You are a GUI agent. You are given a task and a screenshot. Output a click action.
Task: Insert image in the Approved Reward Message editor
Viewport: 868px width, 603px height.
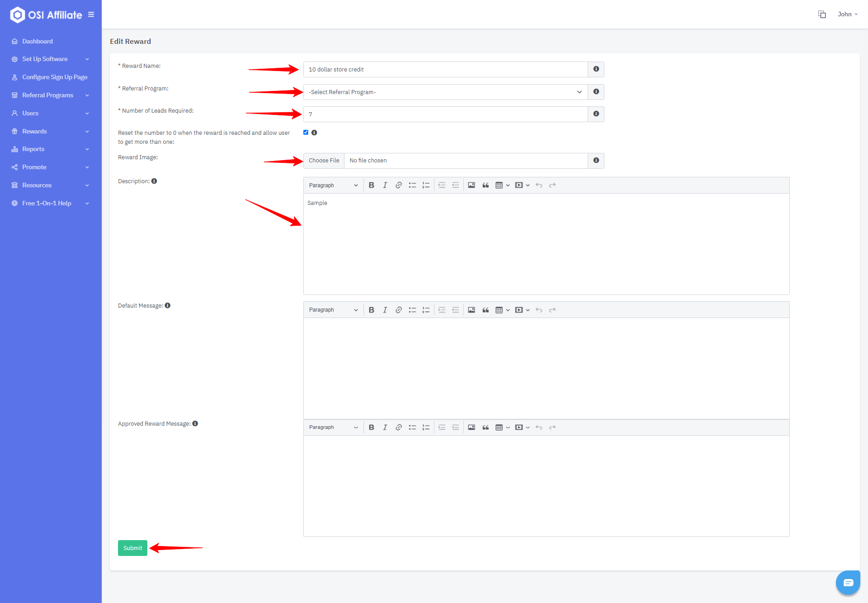click(471, 427)
